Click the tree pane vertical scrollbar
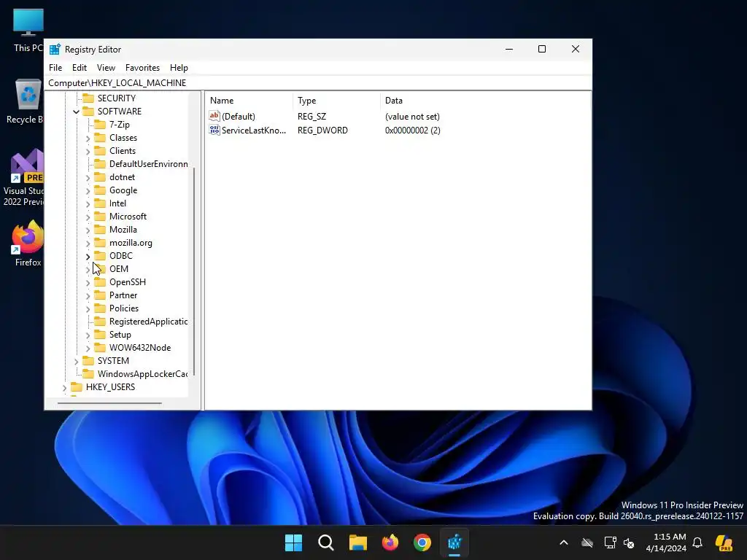 194,271
